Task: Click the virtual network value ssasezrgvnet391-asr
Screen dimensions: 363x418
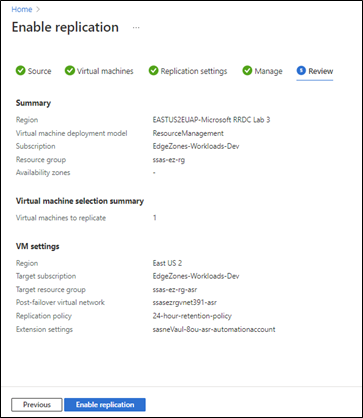Action: point(185,303)
